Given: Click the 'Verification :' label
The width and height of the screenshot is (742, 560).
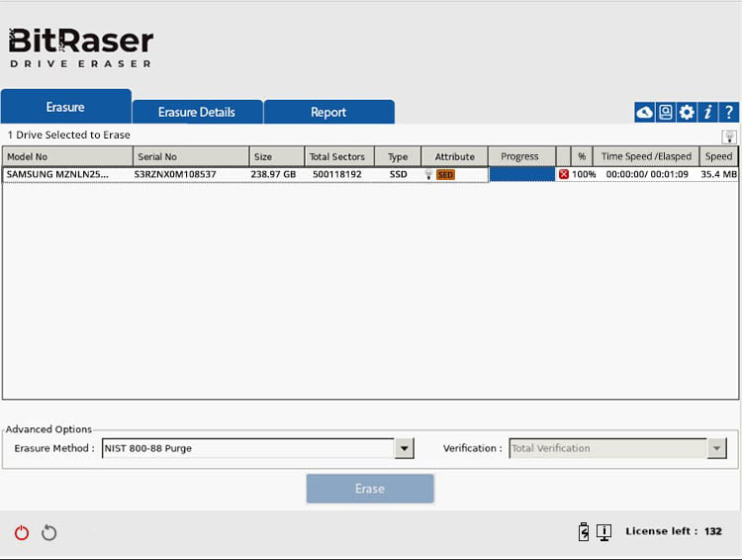Looking at the screenshot, I should pyautogui.click(x=472, y=448).
